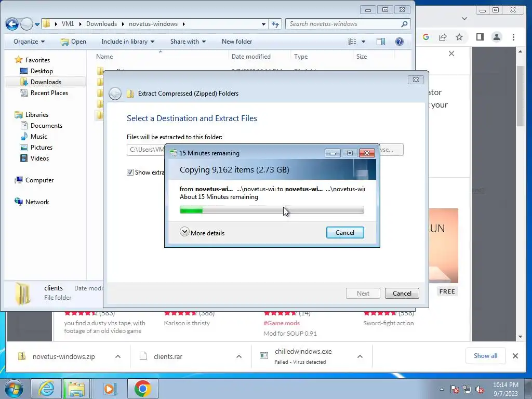Open the view options dropdown arrow
This screenshot has width=532, height=399.
click(x=363, y=42)
